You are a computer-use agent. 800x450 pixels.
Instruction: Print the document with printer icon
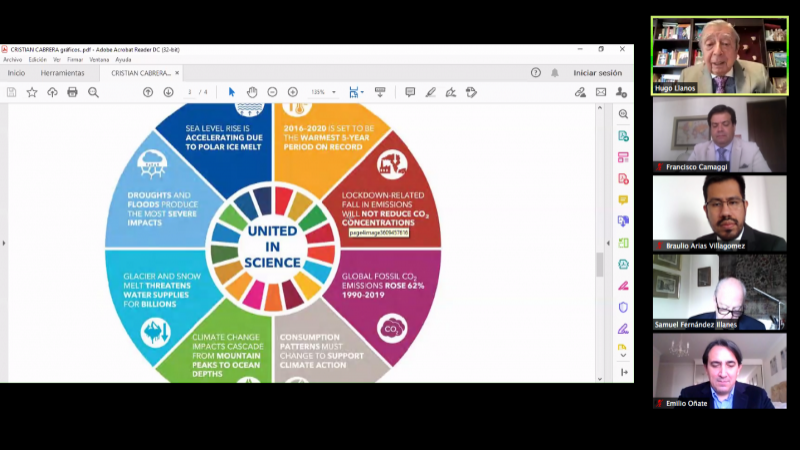tap(72, 92)
